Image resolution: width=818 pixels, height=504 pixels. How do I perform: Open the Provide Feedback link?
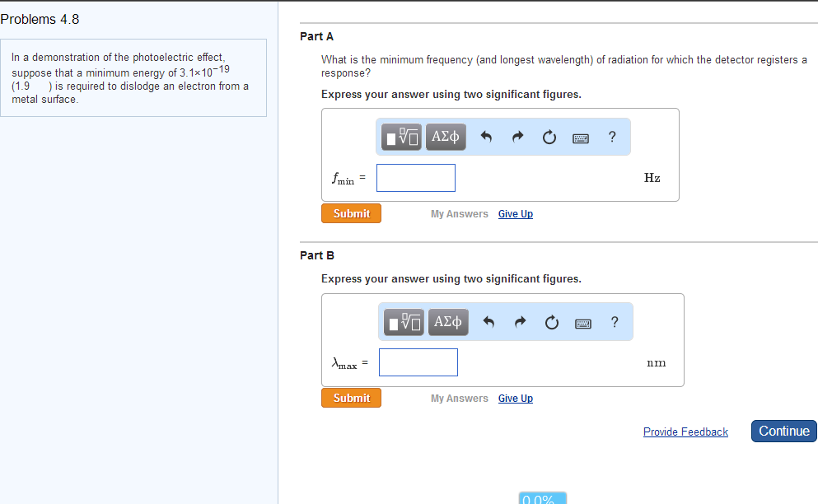point(685,432)
